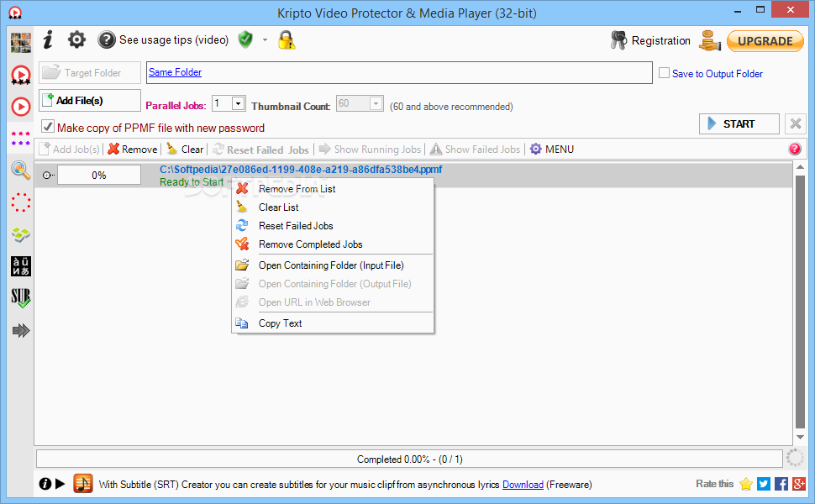This screenshot has height=504, width=815.
Task: Share via the Facebook icon
Action: [781, 484]
